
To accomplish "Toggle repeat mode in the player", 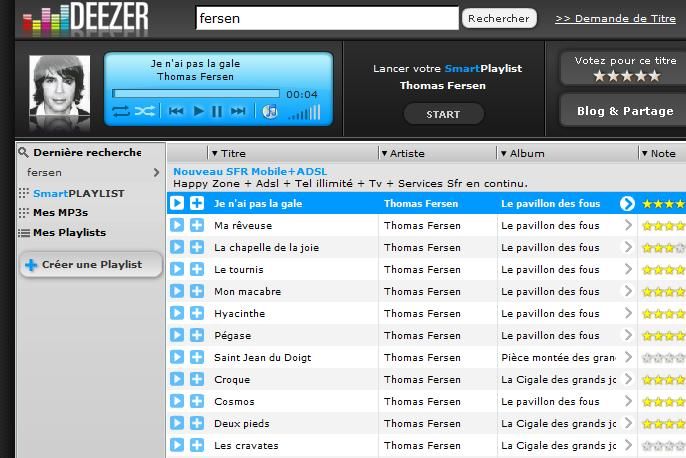I will (x=121, y=112).
